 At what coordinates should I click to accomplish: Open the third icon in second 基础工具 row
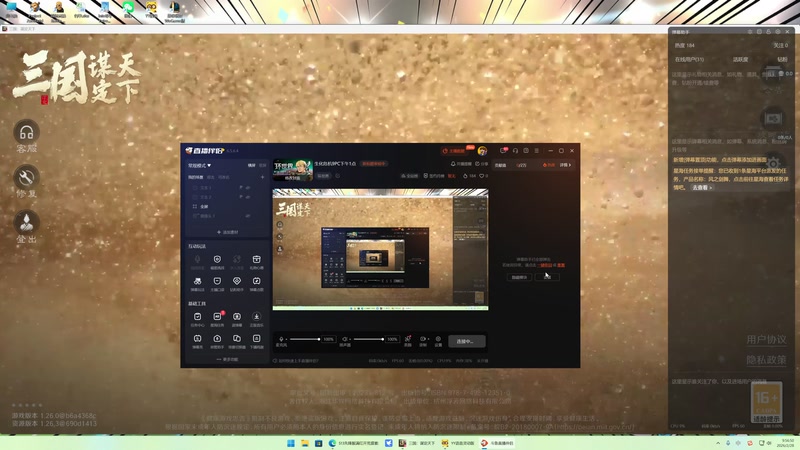pos(237,338)
